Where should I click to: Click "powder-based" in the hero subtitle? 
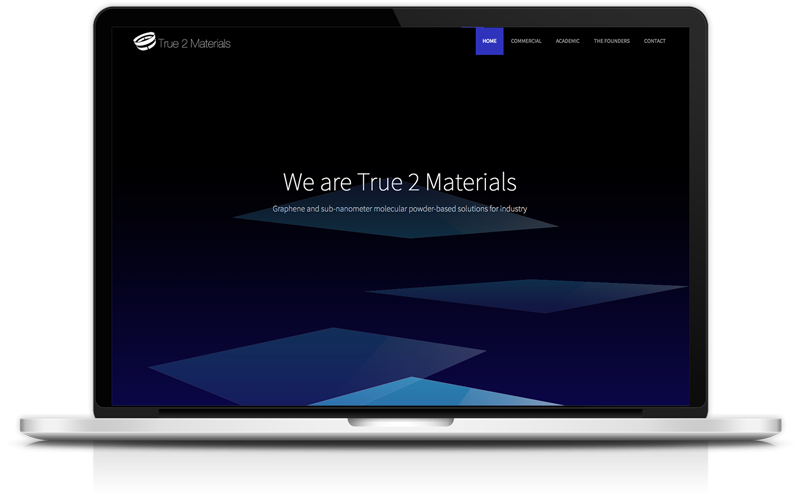[433, 209]
